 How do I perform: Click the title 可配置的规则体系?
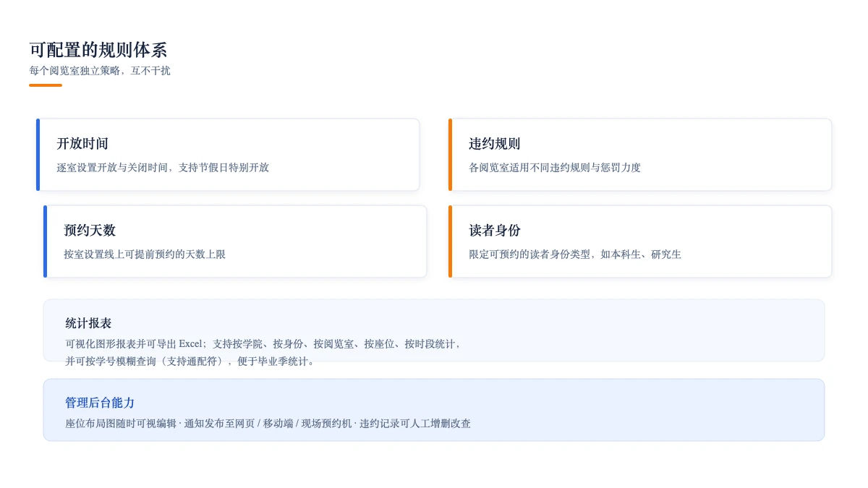click(x=98, y=50)
